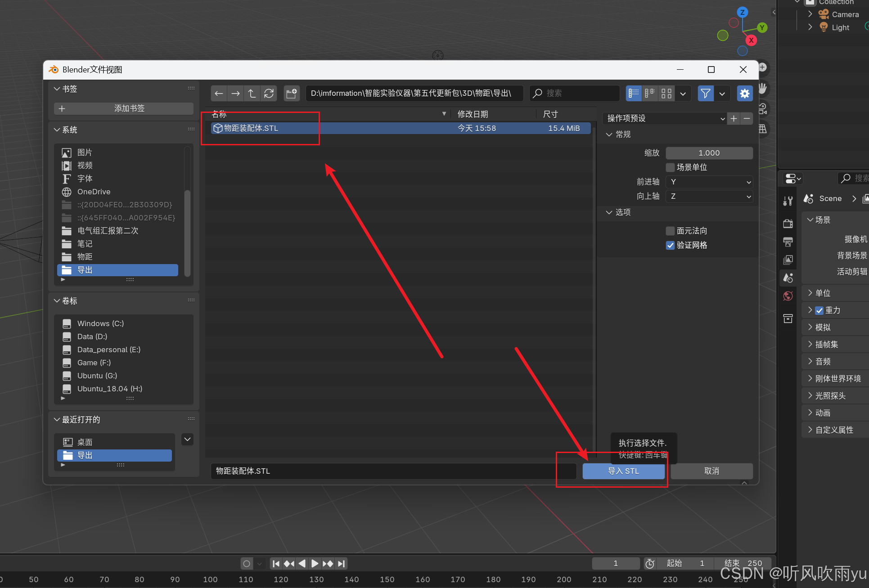Open the 操作项预设 presets dropdown

tap(664, 118)
